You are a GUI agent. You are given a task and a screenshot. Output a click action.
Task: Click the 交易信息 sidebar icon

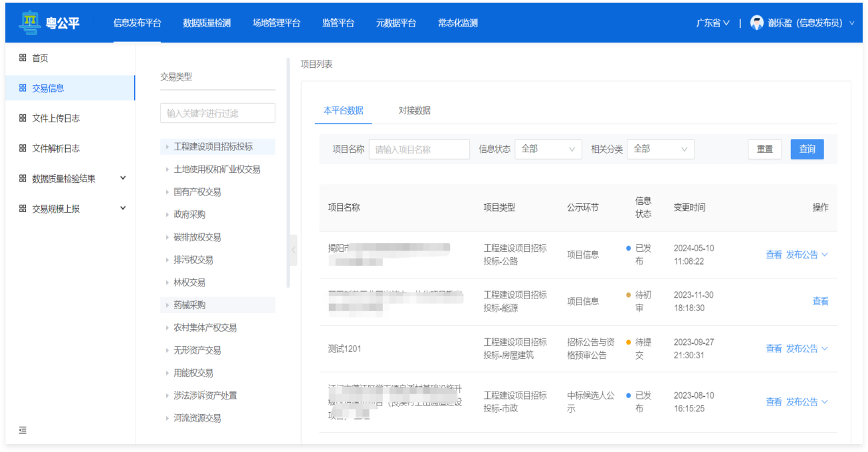click(x=23, y=88)
